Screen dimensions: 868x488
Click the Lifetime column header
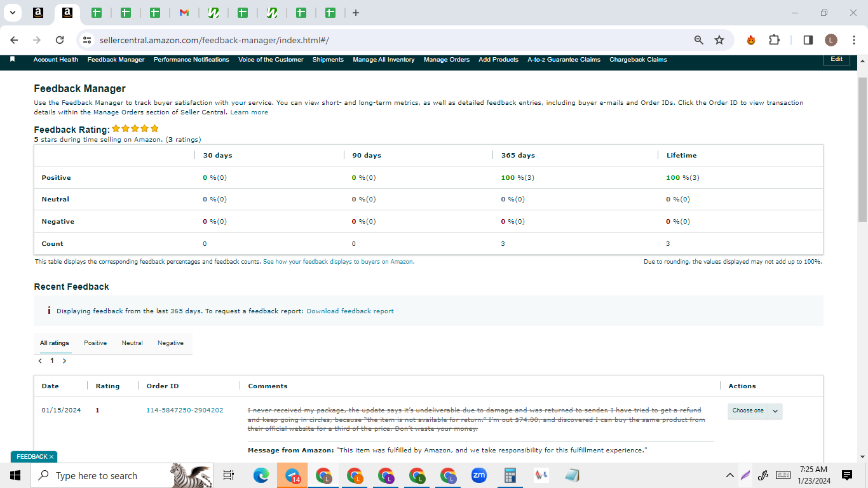pyautogui.click(x=682, y=156)
